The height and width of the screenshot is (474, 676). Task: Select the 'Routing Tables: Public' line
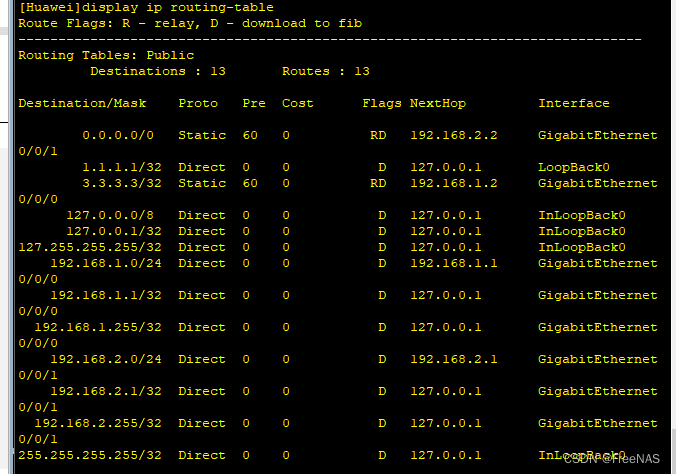coord(106,55)
